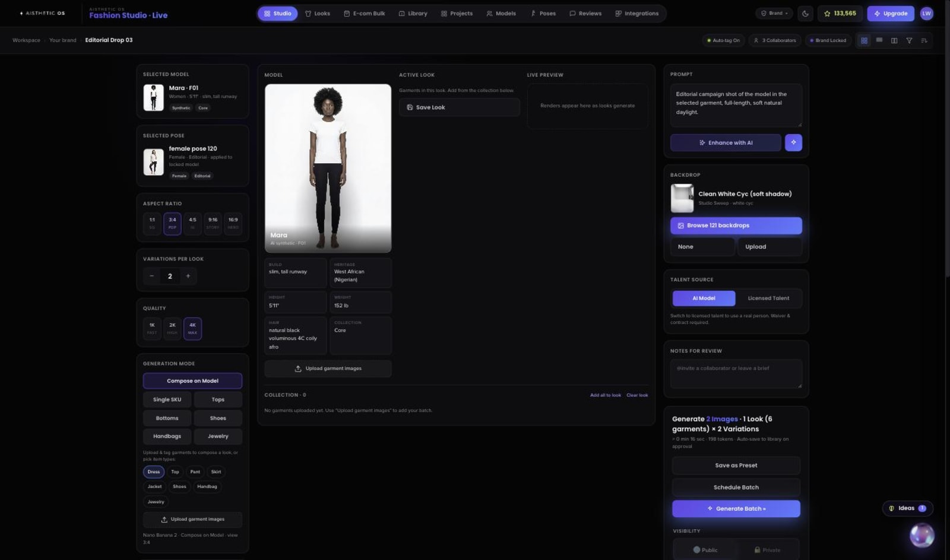The image size is (950, 560).
Task: Increase variations per look with plus
Action: click(188, 276)
